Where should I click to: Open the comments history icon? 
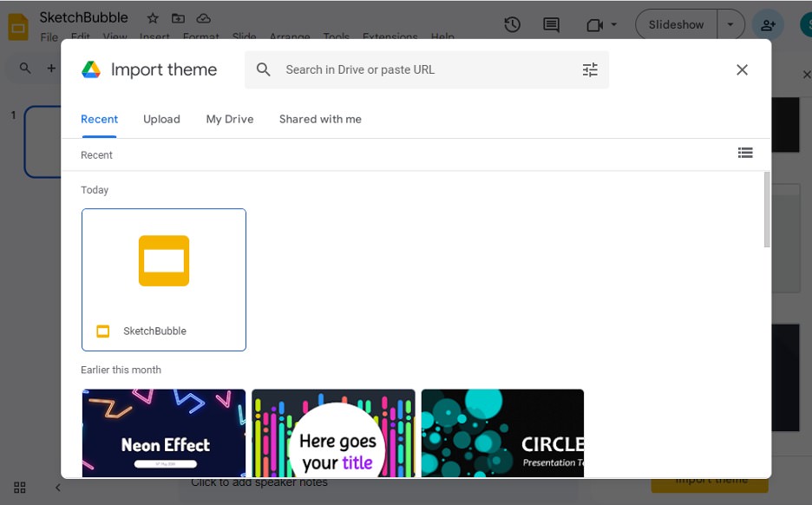coord(551,24)
